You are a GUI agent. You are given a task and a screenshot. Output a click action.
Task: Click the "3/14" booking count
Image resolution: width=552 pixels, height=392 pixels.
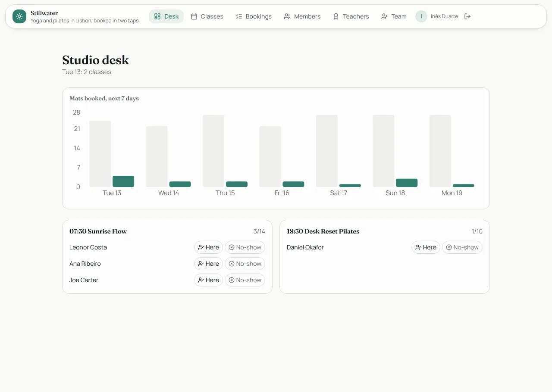pos(259,231)
